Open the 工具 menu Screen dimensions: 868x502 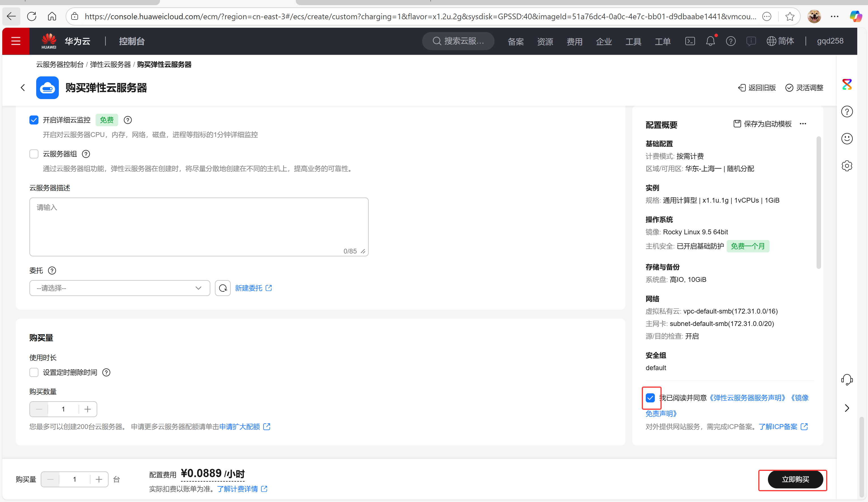coord(633,41)
